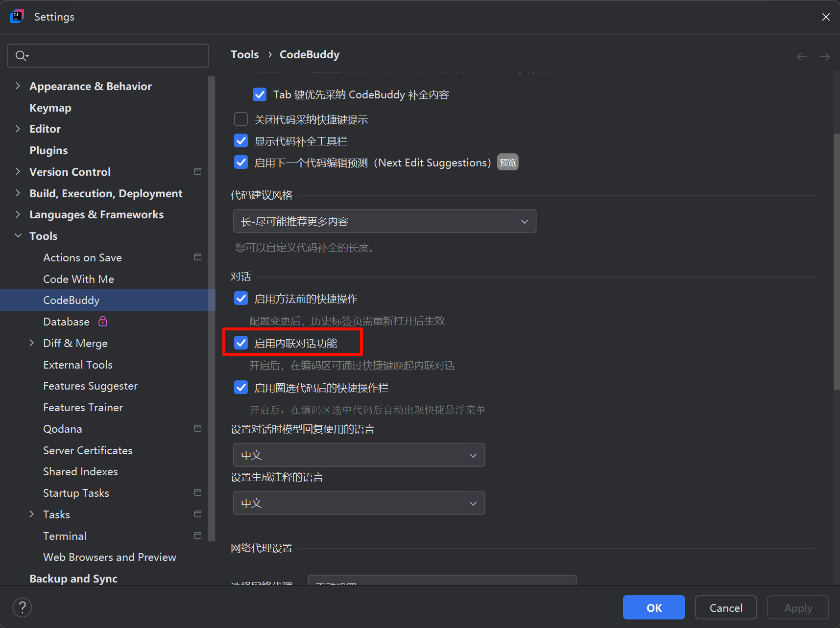840x628 pixels.
Task: Click the forward navigation arrow icon
Action: [x=825, y=57]
